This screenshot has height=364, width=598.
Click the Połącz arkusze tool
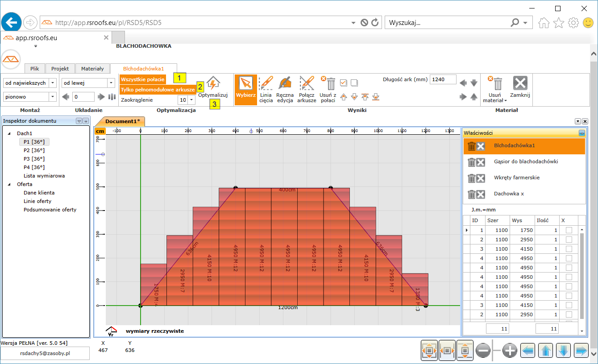point(307,89)
